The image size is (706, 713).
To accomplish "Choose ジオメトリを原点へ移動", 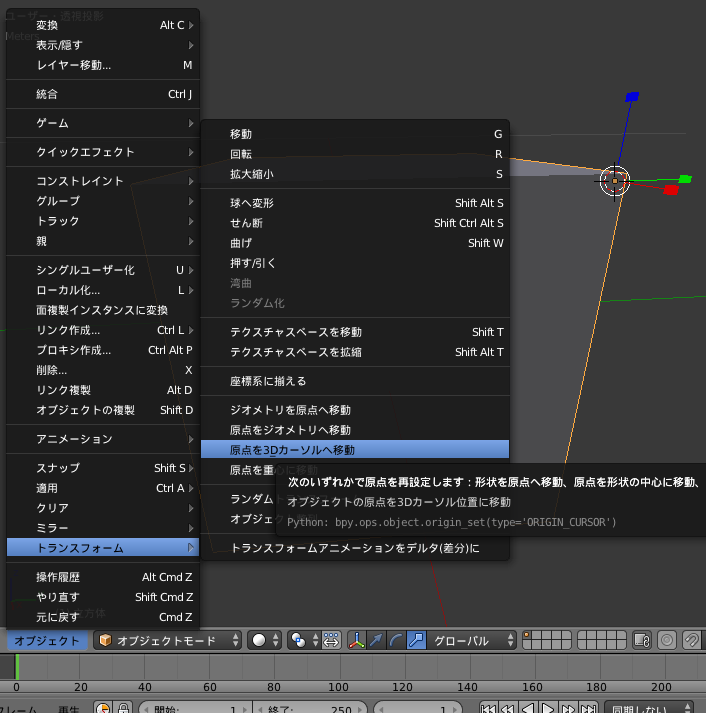I will click(x=355, y=410).
